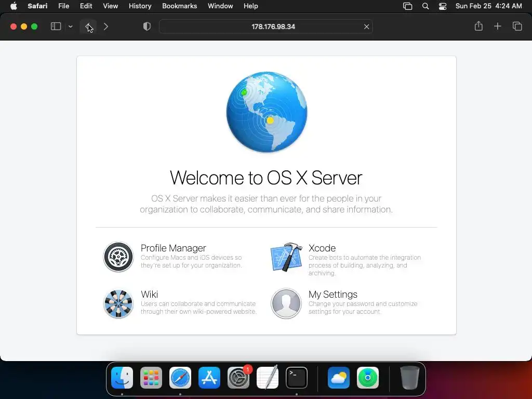The image size is (532, 399).
Task: Open Find My app from the Dock
Action: [x=368, y=377]
